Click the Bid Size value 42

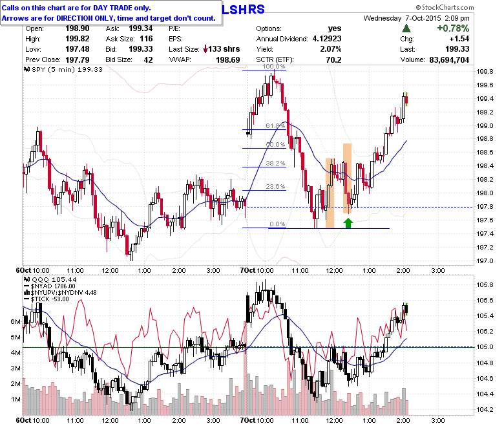148,60
